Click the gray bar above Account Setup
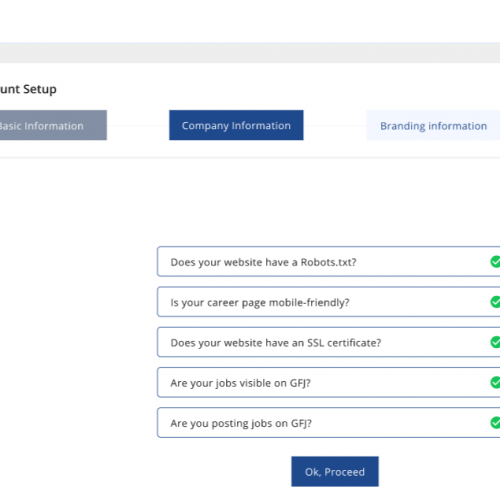The image size is (500, 500). 250,53
